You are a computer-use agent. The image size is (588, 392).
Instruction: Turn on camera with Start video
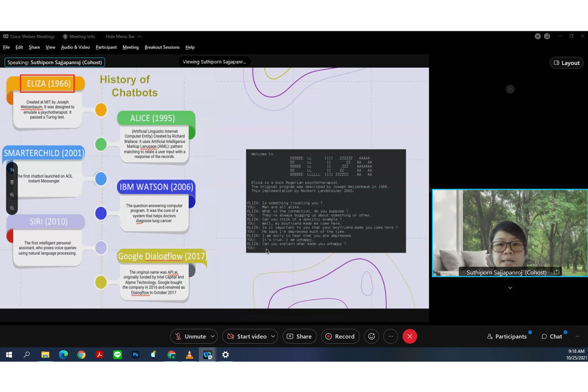246,336
